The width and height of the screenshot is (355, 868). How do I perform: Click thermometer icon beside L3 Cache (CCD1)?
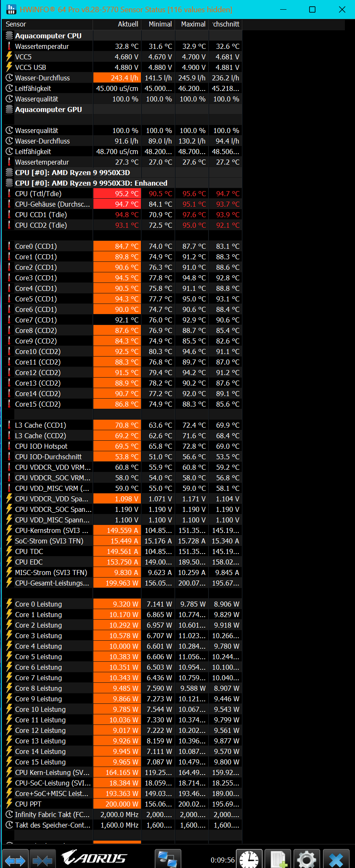click(9, 425)
